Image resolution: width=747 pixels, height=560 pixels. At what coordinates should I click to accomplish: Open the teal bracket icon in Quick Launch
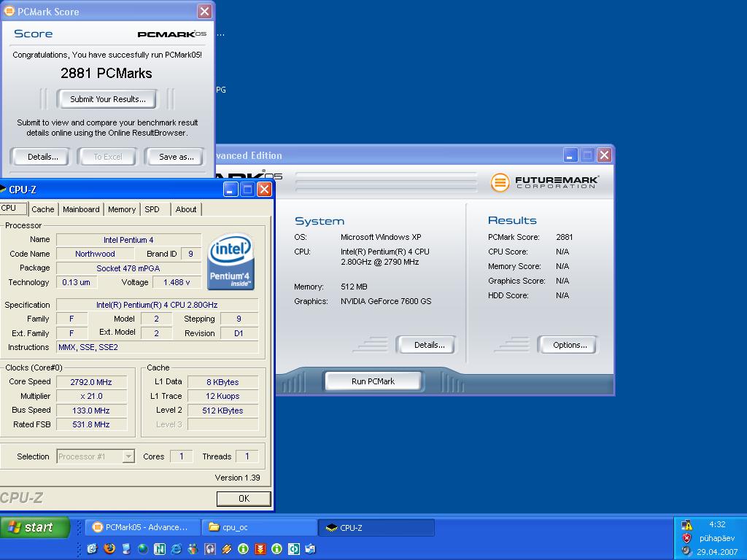tap(293, 548)
